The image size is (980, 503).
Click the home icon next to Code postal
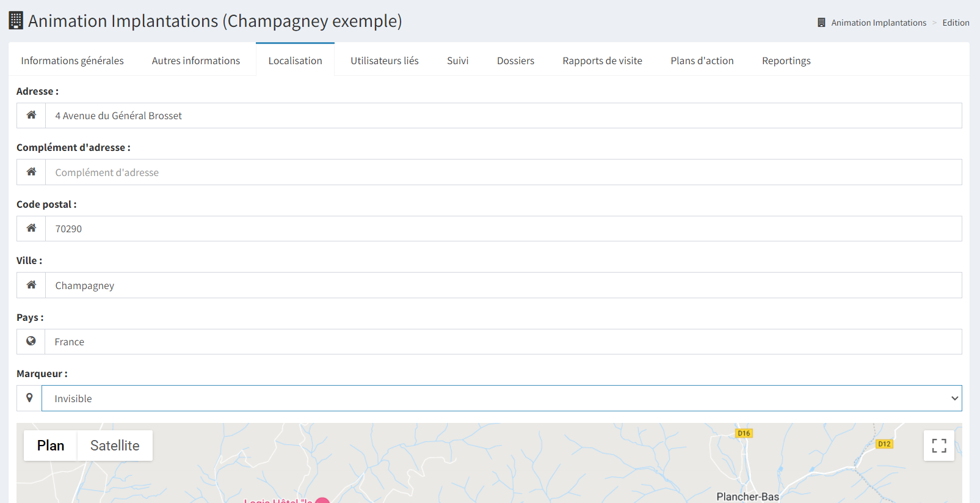tap(31, 228)
